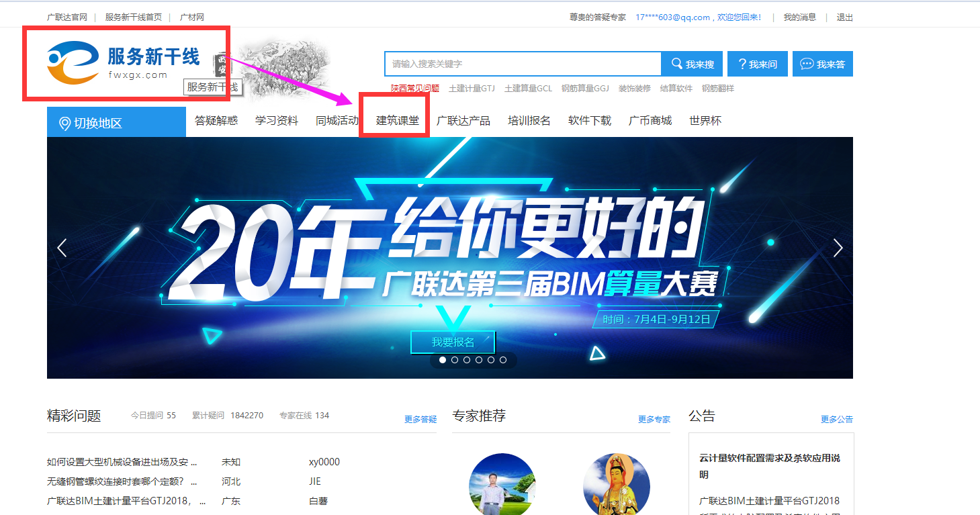Show previous banner with left arrow
This screenshot has width=980, height=515.
[62, 248]
